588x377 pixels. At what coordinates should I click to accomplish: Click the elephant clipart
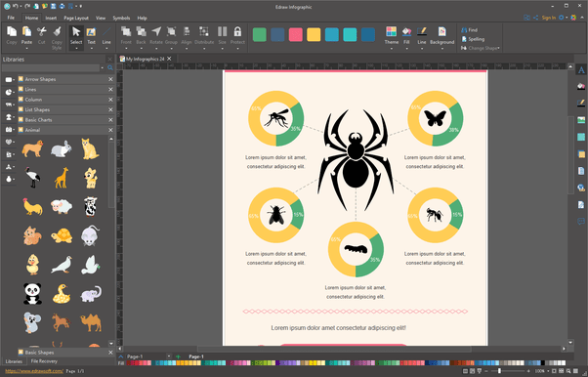pyautogui.click(x=91, y=293)
